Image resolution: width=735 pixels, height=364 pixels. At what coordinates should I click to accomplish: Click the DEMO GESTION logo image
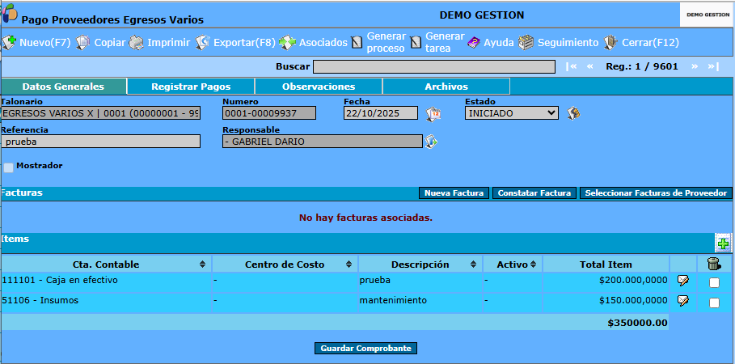point(707,15)
